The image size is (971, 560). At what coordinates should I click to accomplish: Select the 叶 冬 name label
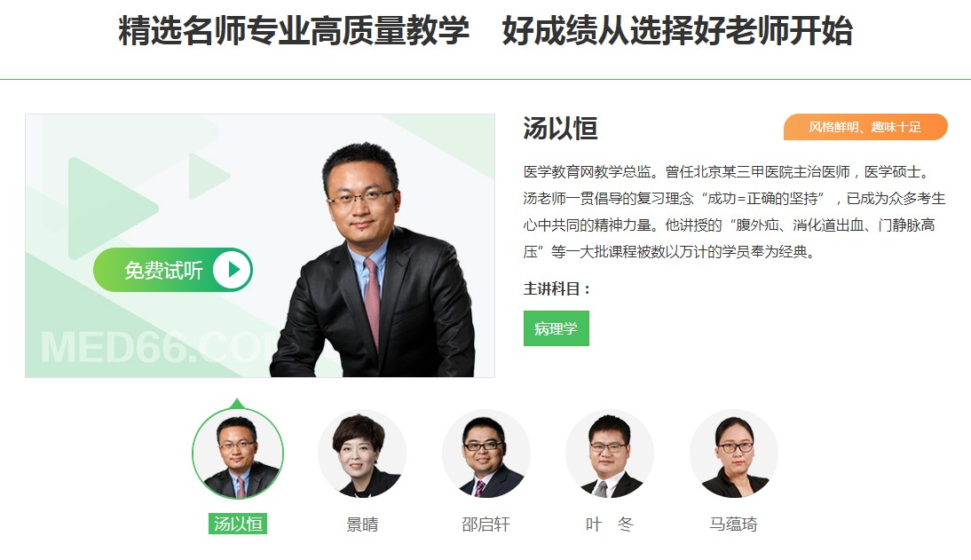610,525
